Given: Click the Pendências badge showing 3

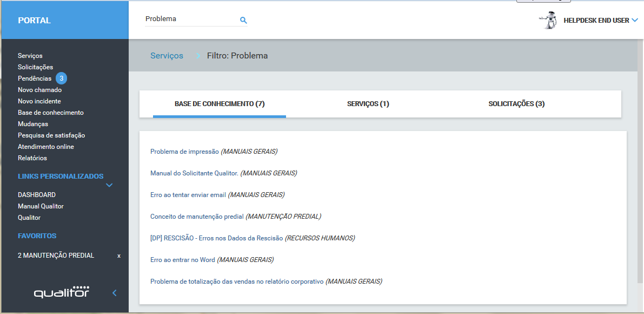Looking at the screenshot, I should pyautogui.click(x=62, y=78).
